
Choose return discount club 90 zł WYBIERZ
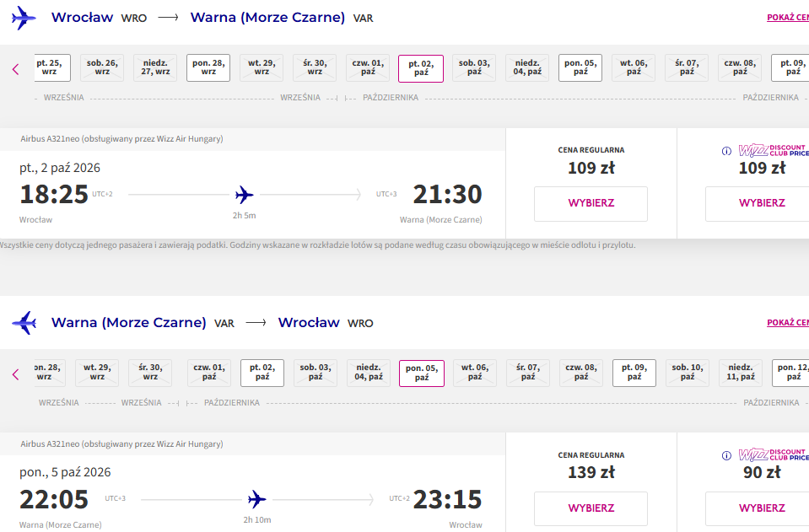point(762,508)
